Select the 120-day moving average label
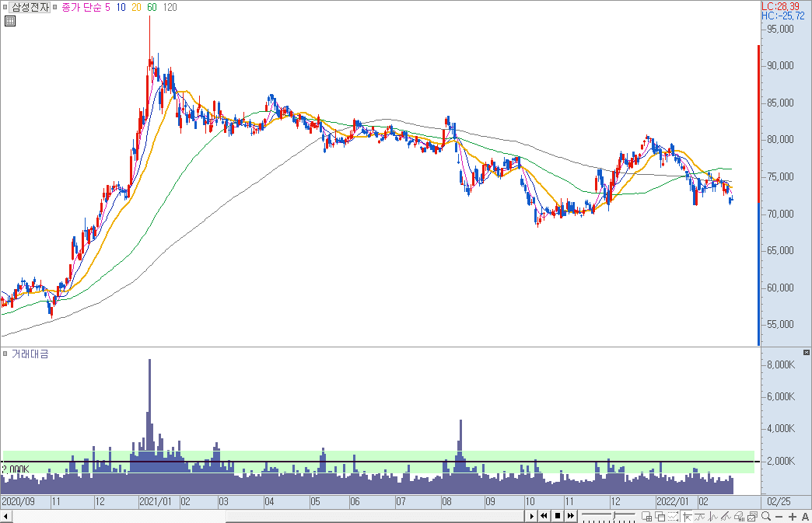812x523 pixels. click(170, 7)
